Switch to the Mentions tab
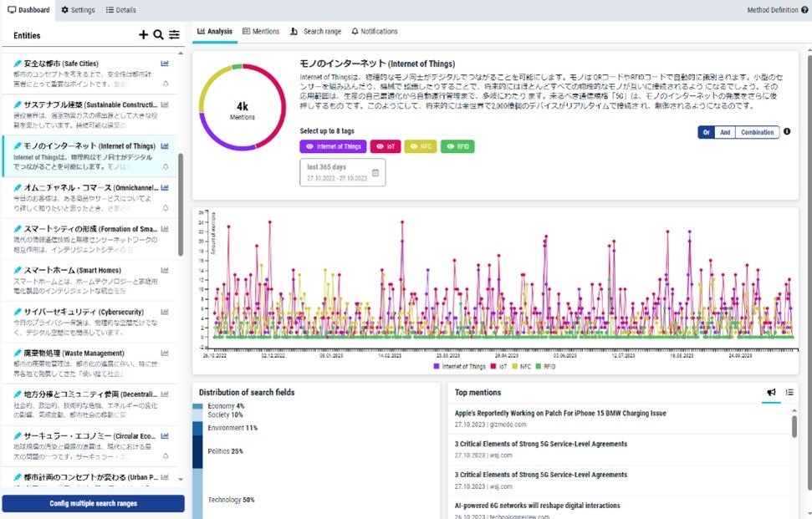This screenshot has width=812, height=519. (x=261, y=31)
